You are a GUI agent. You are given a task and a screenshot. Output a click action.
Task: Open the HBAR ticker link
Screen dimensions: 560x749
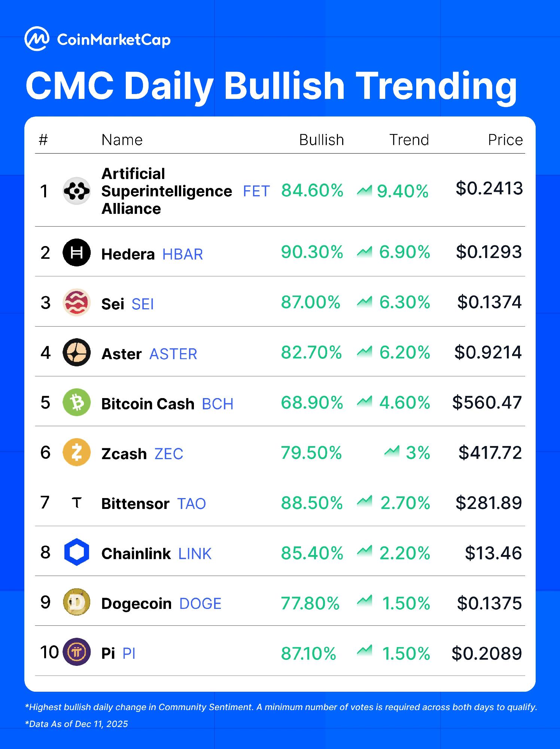click(x=183, y=255)
